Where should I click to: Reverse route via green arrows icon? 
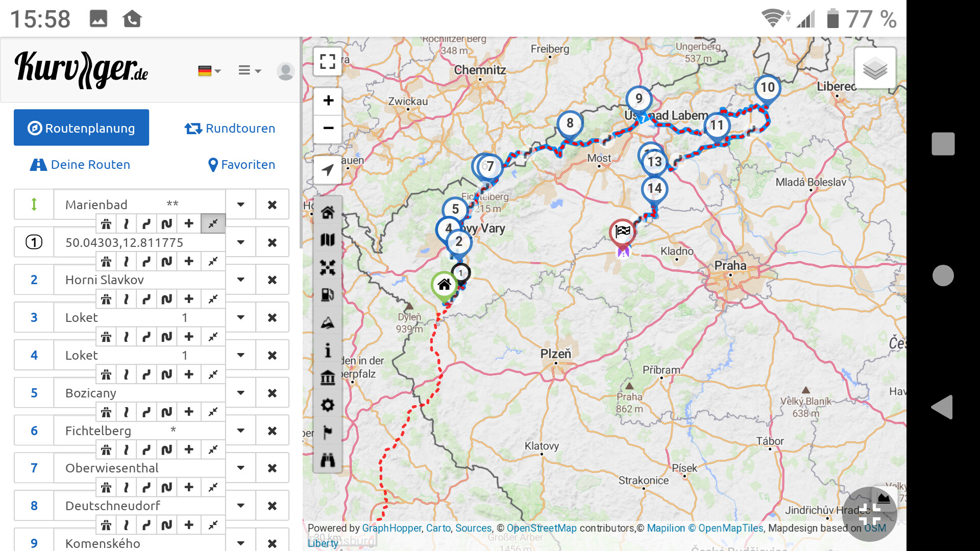coord(34,205)
